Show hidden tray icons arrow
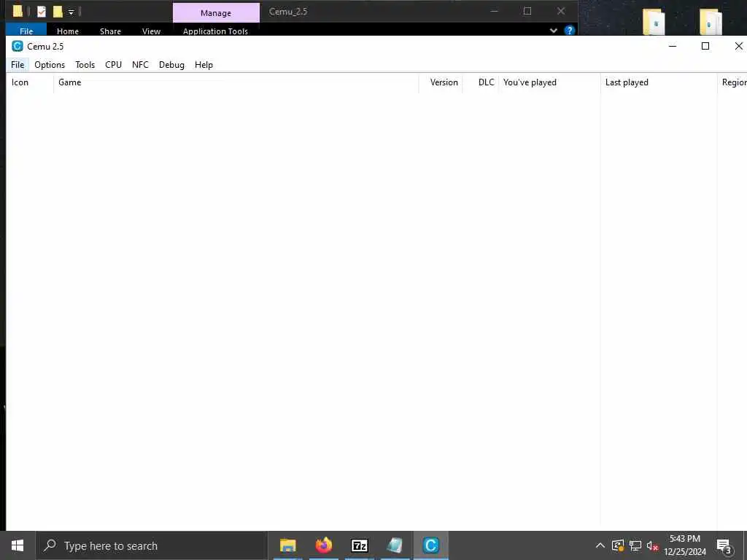The height and width of the screenshot is (560, 747). (600, 545)
